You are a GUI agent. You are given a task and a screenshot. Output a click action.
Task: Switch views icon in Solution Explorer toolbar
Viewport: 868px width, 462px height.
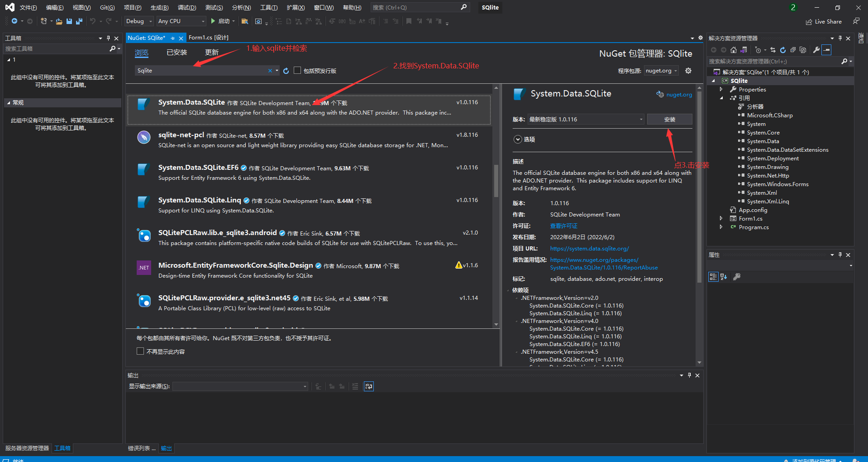744,50
